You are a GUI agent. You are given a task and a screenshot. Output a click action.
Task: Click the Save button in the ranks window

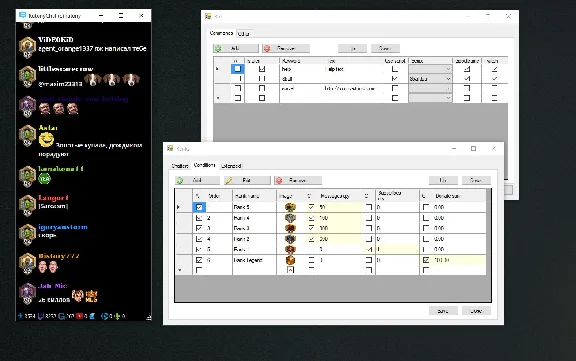pyautogui.click(x=443, y=311)
